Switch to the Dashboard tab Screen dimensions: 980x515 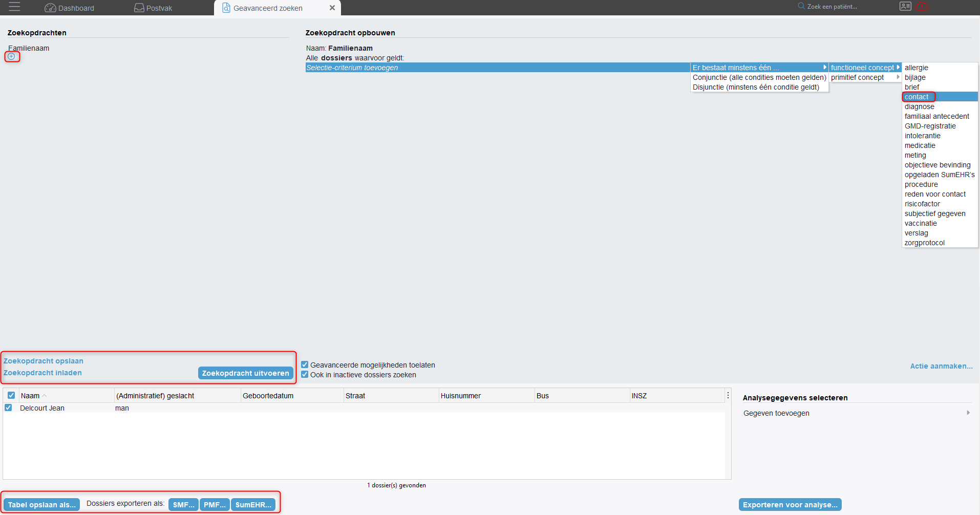point(70,8)
